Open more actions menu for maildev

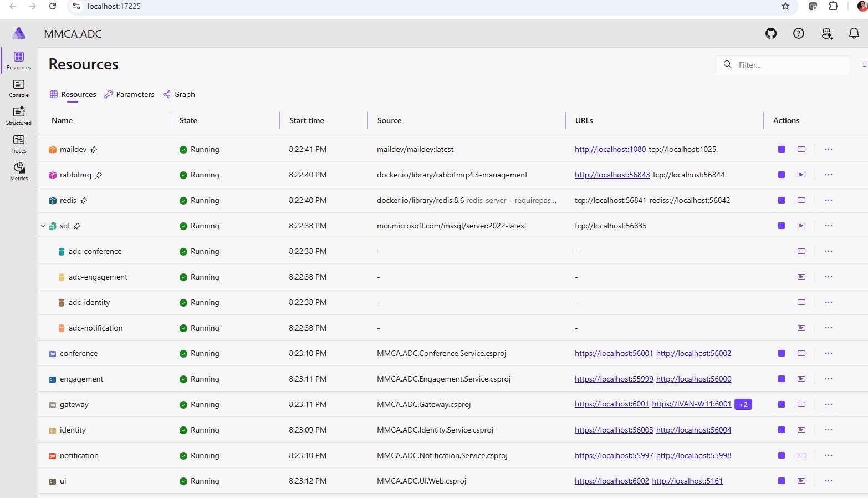coord(829,149)
